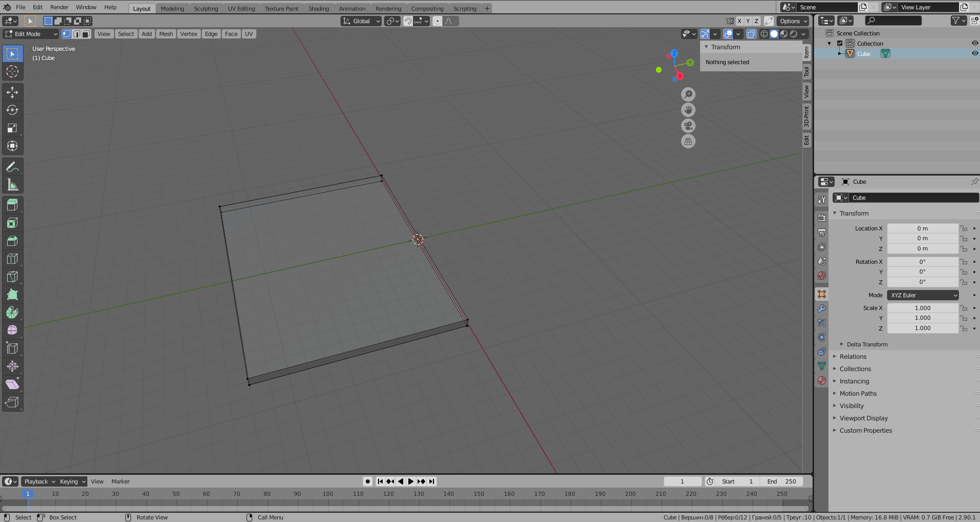Click the Scale X value field

(922, 308)
